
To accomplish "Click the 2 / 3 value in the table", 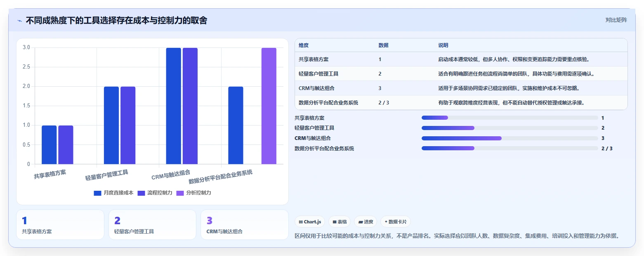I will click(384, 103).
